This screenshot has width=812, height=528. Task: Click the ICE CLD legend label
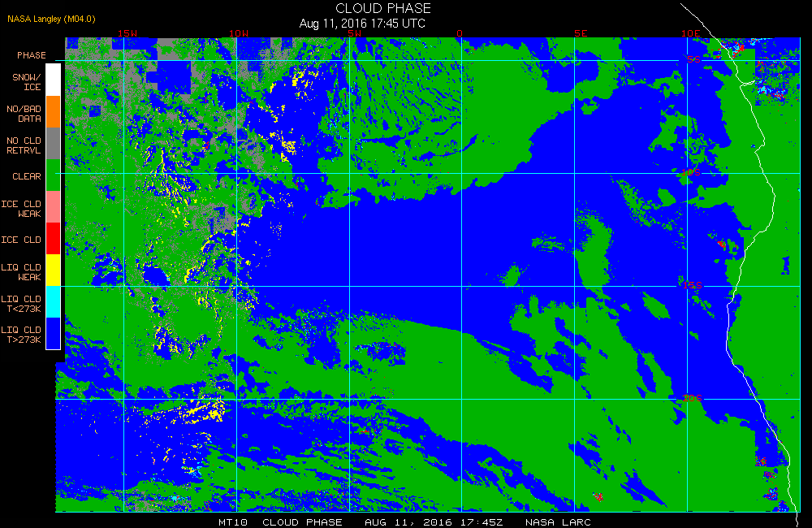21,240
